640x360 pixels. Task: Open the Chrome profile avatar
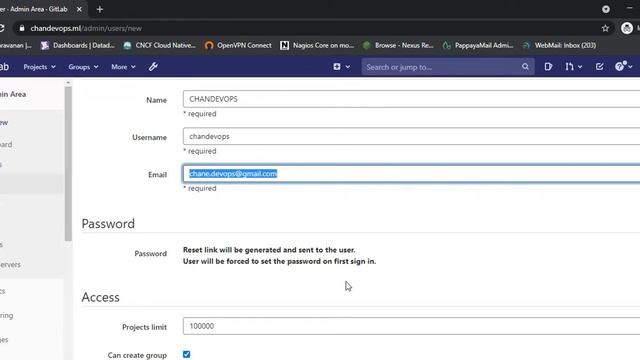627,28
